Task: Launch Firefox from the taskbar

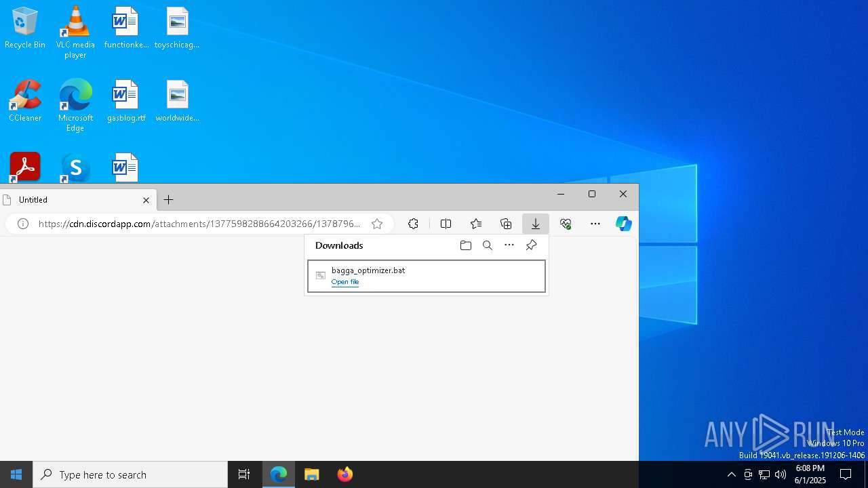Action: [345, 474]
